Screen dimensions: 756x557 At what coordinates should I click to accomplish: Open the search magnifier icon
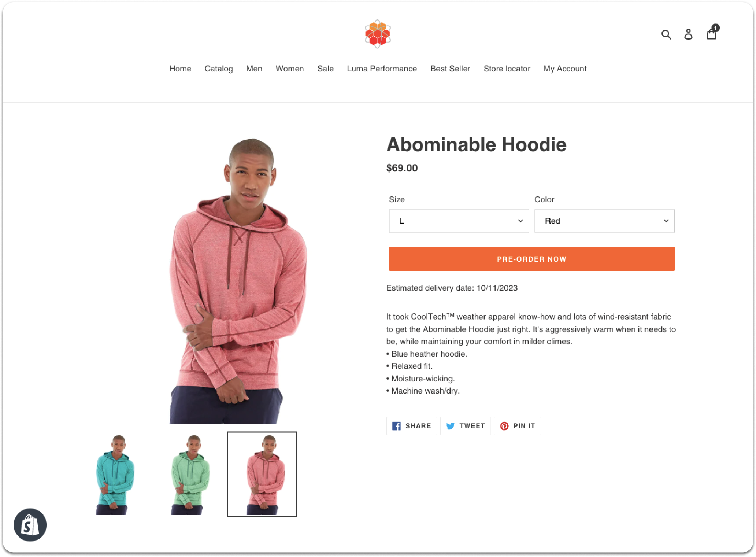click(x=666, y=34)
